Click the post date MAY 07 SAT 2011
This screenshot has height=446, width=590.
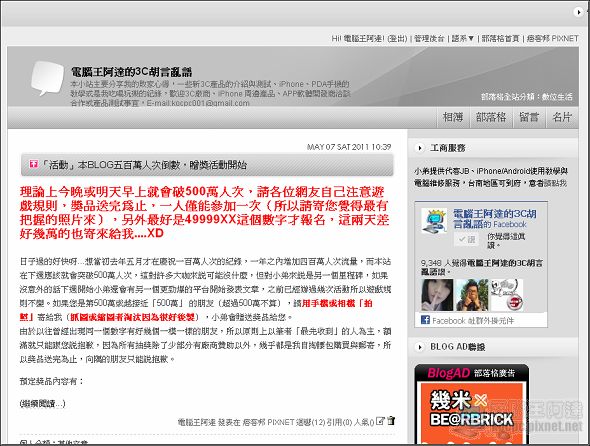pos(349,147)
